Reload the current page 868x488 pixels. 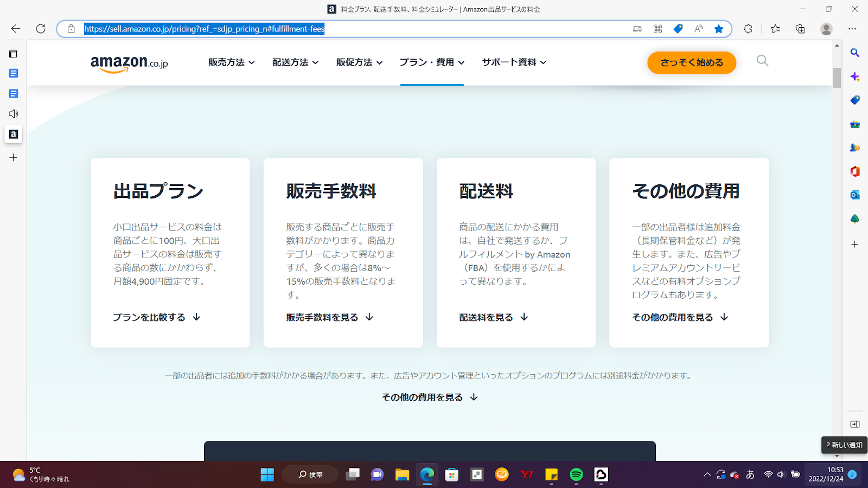pos(41,29)
